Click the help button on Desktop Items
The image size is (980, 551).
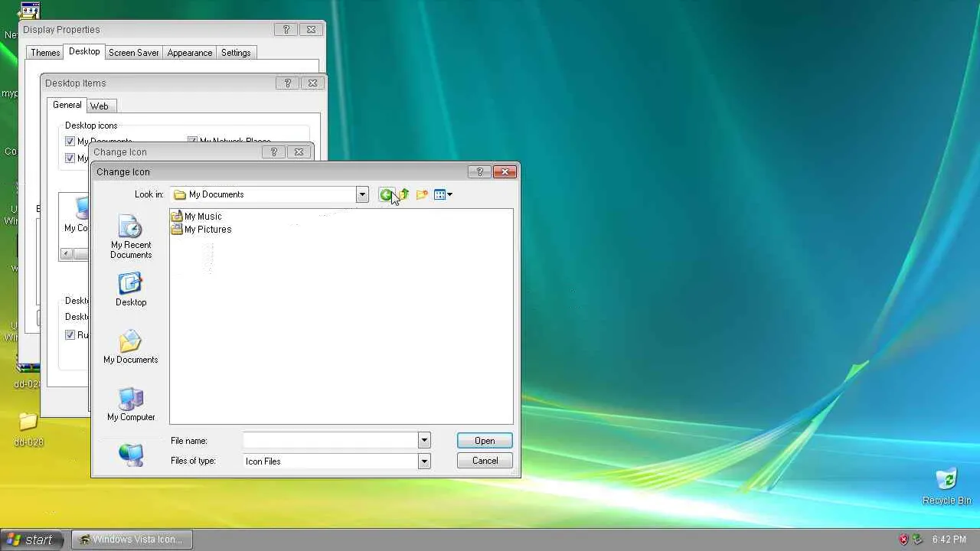[x=288, y=83]
